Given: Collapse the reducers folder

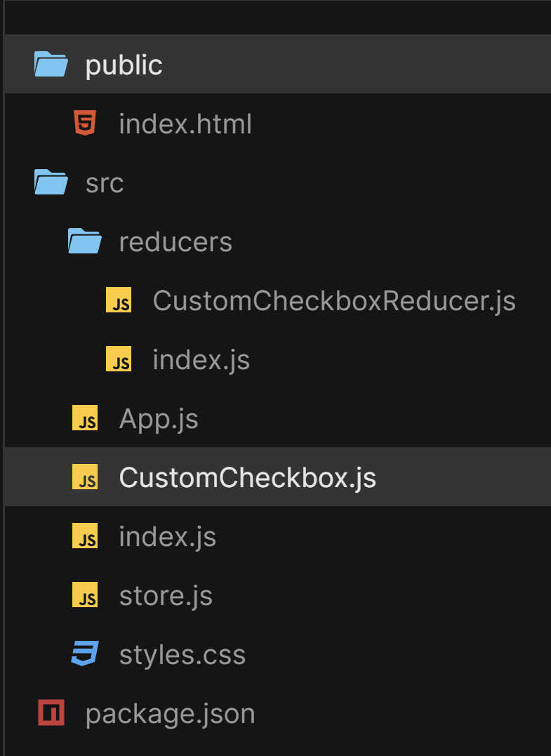Looking at the screenshot, I should pos(175,241).
